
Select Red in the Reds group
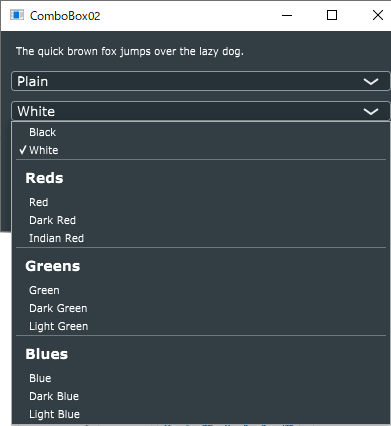(201, 202)
